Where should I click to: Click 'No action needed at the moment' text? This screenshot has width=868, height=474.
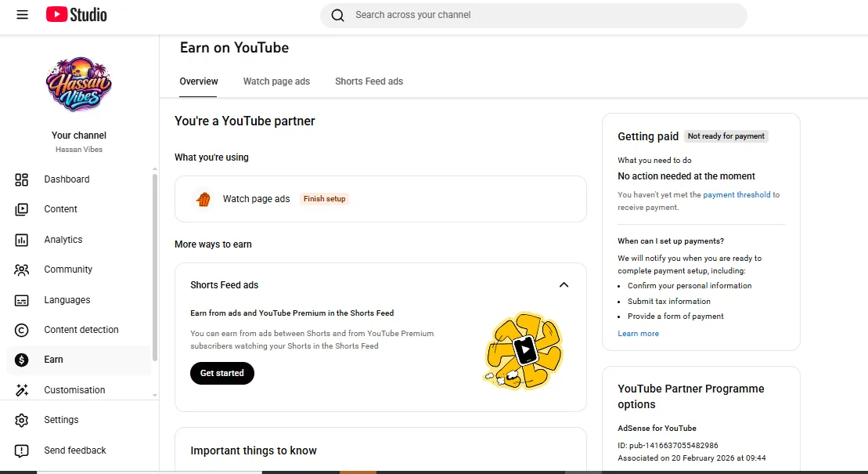[x=686, y=176]
